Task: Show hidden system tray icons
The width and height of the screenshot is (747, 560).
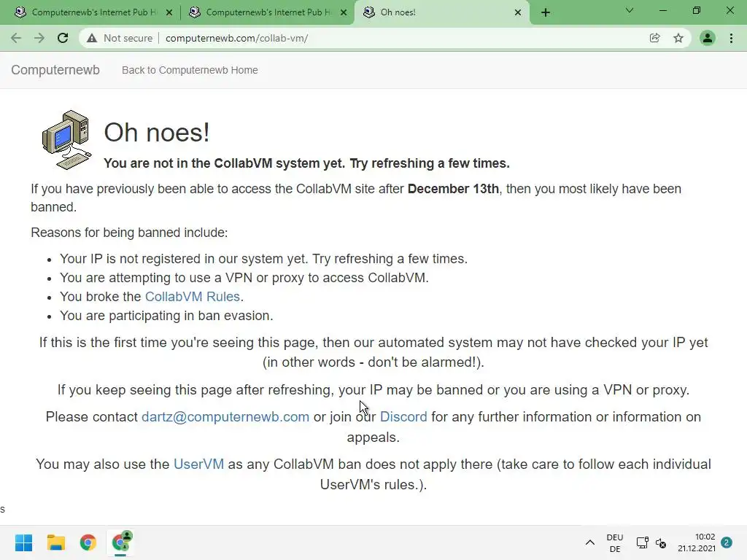Action: pyautogui.click(x=589, y=542)
